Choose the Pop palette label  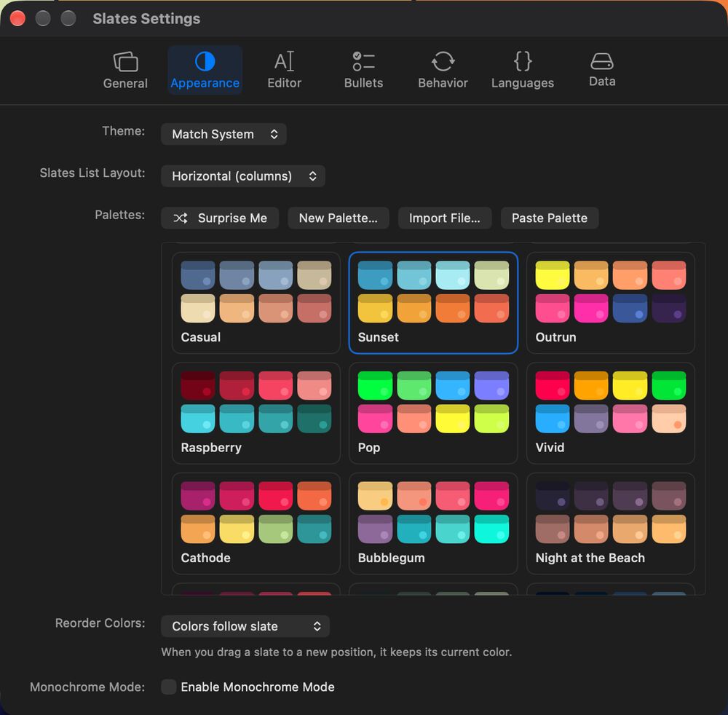(x=369, y=448)
